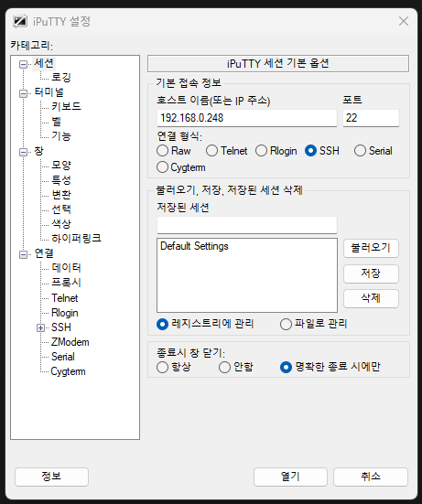The width and height of the screenshot is (422, 504).
Task: Select the Telnet connection type
Action: [x=211, y=150]
